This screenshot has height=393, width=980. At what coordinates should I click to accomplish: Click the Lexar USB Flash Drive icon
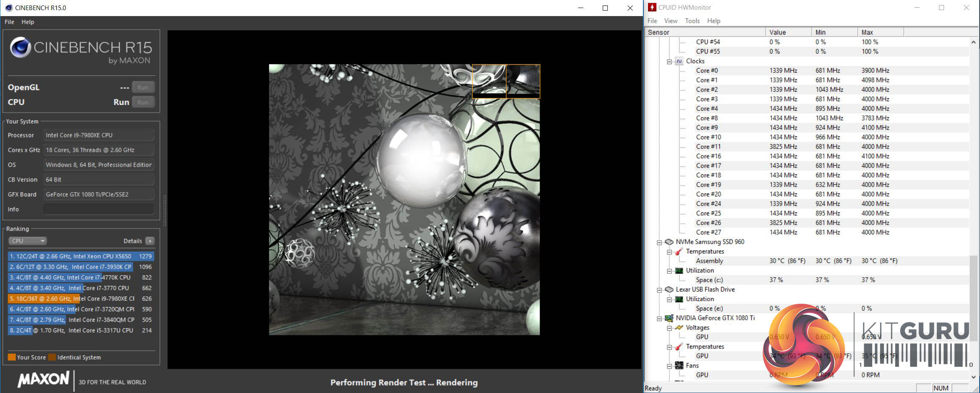click(x=669, y=289)
